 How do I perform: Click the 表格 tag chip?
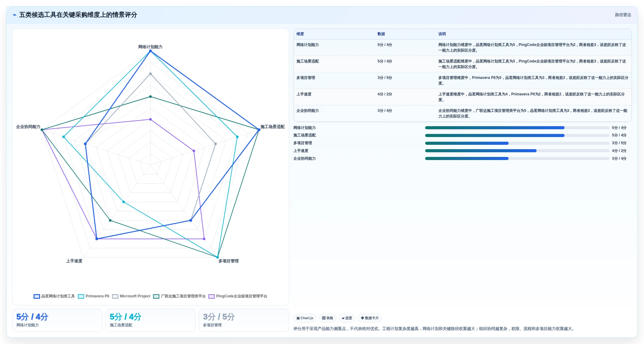pyautogui.click(x=328, y=318)
